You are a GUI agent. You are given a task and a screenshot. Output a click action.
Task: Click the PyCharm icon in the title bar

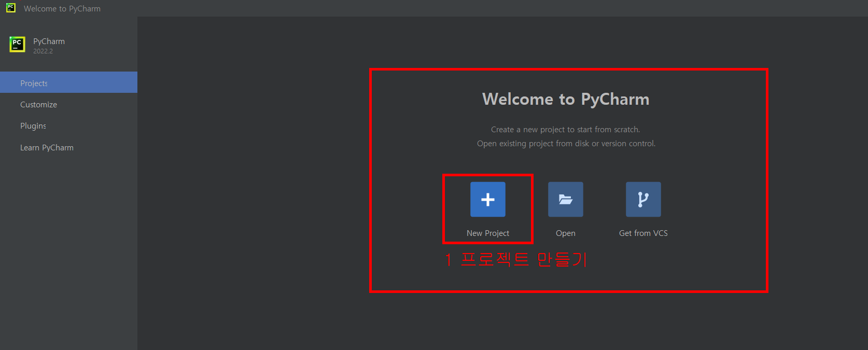(x=10, y=8)
